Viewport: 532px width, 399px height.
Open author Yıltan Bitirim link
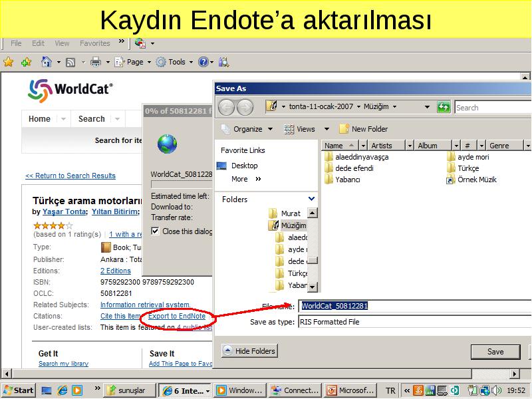114,211
